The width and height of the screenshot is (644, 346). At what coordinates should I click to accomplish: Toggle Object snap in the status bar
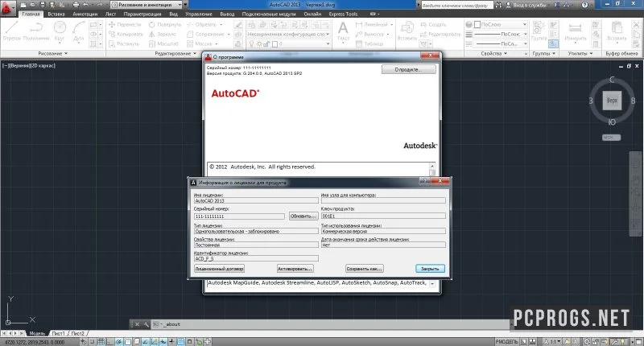coord(128,341)
